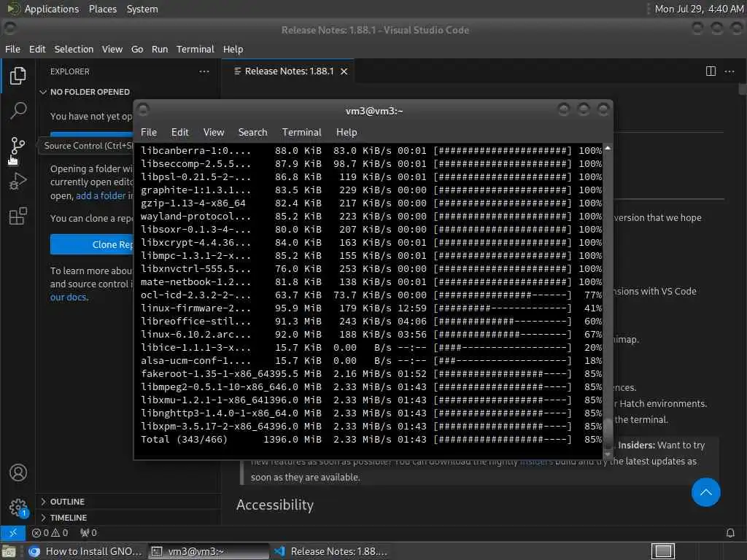The width and height of the screenshot is (747, 560).
Task: Open VS Code File menu
Action: (x=12, y=49)
